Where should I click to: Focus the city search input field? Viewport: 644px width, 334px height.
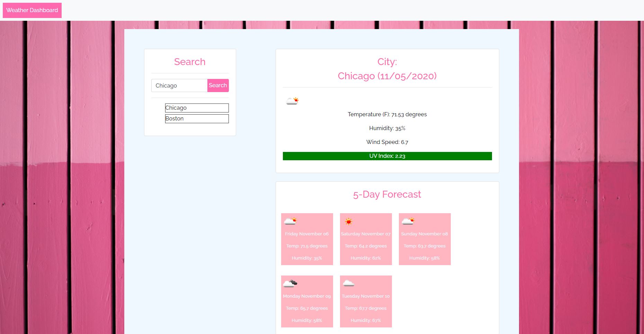click(179, 85)
